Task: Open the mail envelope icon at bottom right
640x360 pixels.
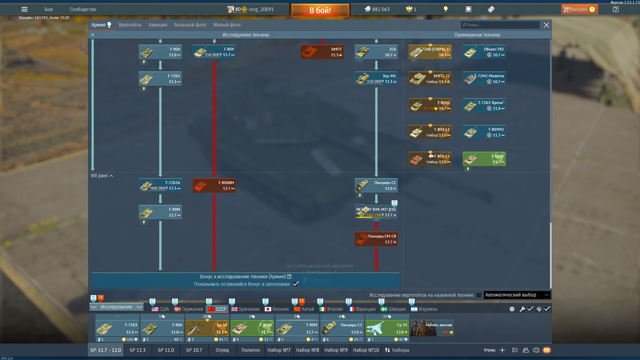Action: click(547, 350)
